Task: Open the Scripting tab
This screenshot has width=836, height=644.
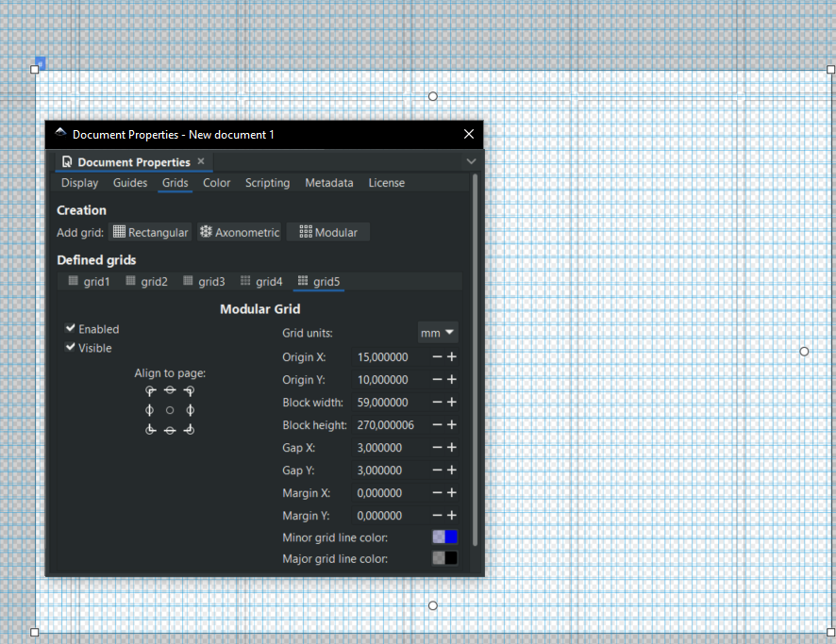Action: coord(267,183)
